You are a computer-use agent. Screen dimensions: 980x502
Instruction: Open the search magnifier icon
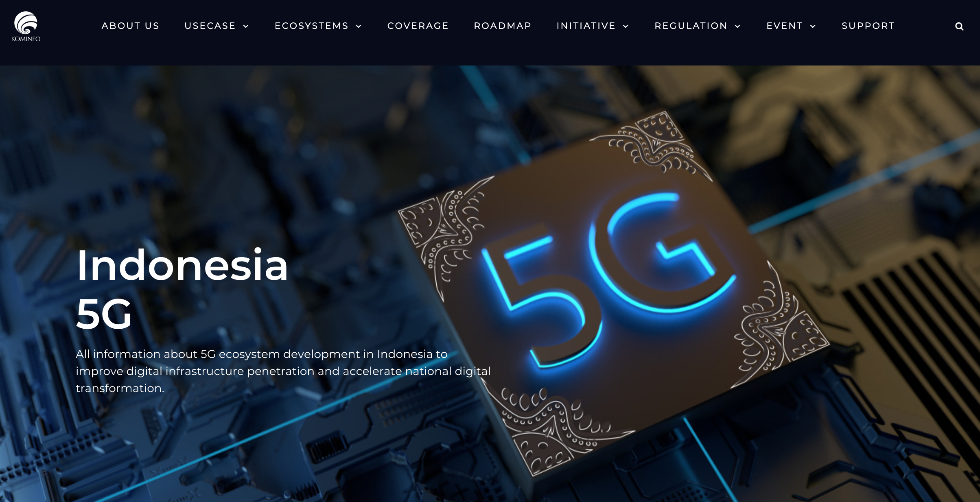click(959, 26)
